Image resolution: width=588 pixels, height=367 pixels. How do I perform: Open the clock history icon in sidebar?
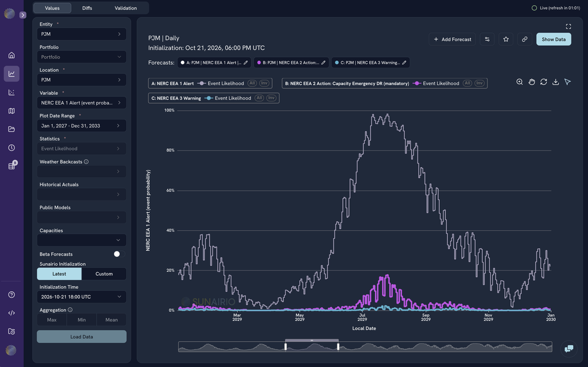pos(11,148)
